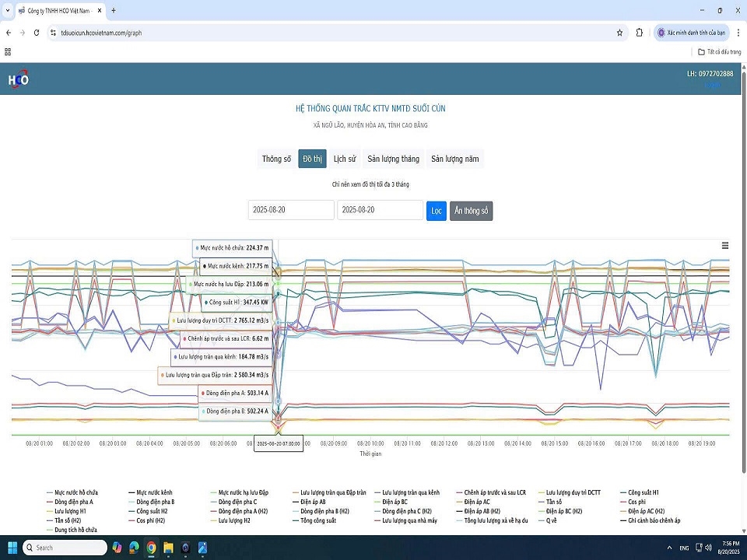Open new browser tab
The width and height of the screenshot is (747, 560).
tap(114, 11)
